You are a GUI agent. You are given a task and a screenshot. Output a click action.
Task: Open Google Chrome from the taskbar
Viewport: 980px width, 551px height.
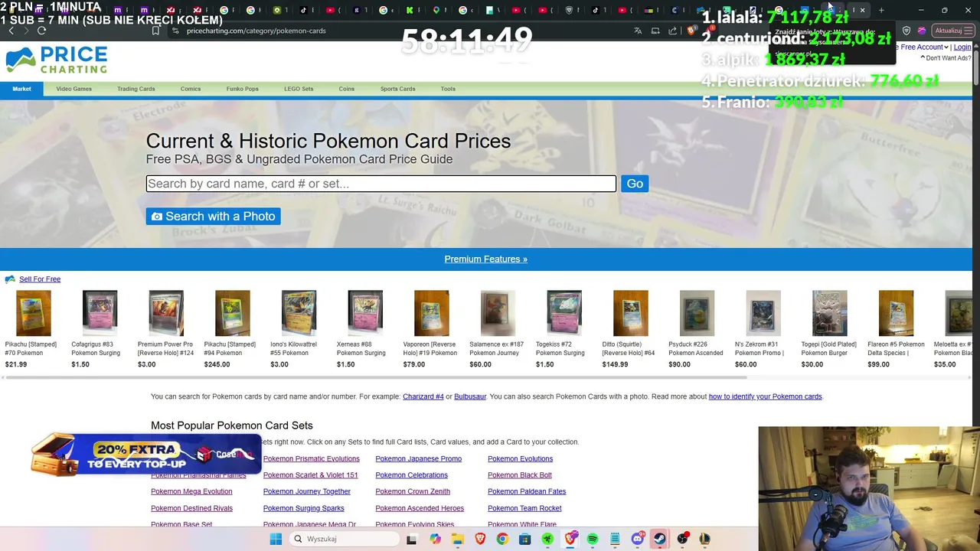(x=502, y=539)
